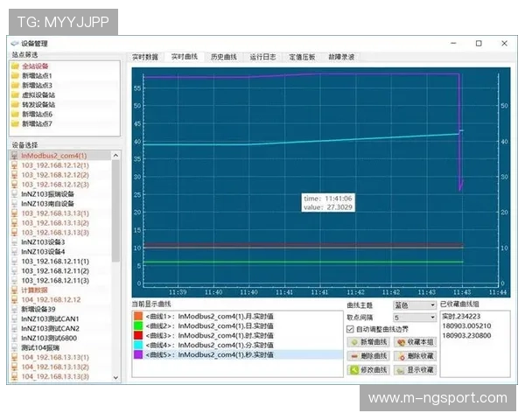Click the 修改曲线 modify curve button

click(x=369, y=370)
